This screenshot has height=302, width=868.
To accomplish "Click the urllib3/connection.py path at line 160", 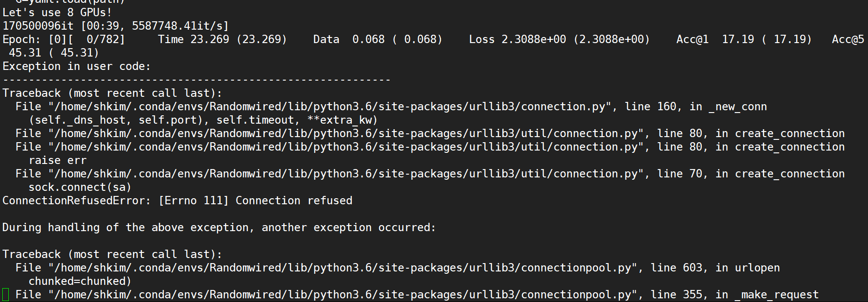I will pos(330,107).
